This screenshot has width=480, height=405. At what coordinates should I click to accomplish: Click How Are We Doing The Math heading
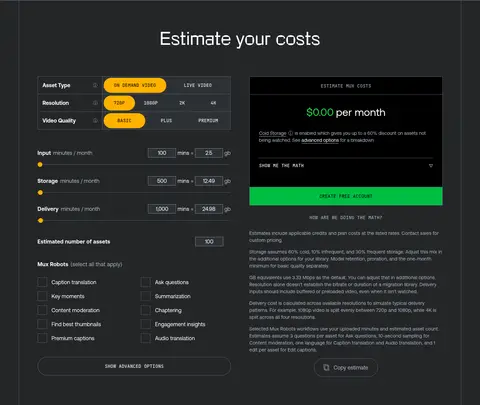tap(346, 218)
